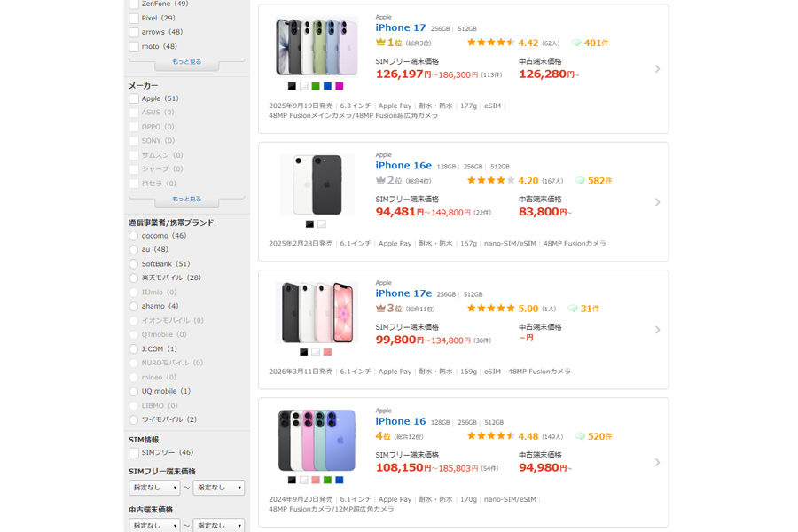Open the SIMフリー端末価格 maximum price dropdown
The height and width of the screenshot is (532, 798).
click(x=219, y=488)
